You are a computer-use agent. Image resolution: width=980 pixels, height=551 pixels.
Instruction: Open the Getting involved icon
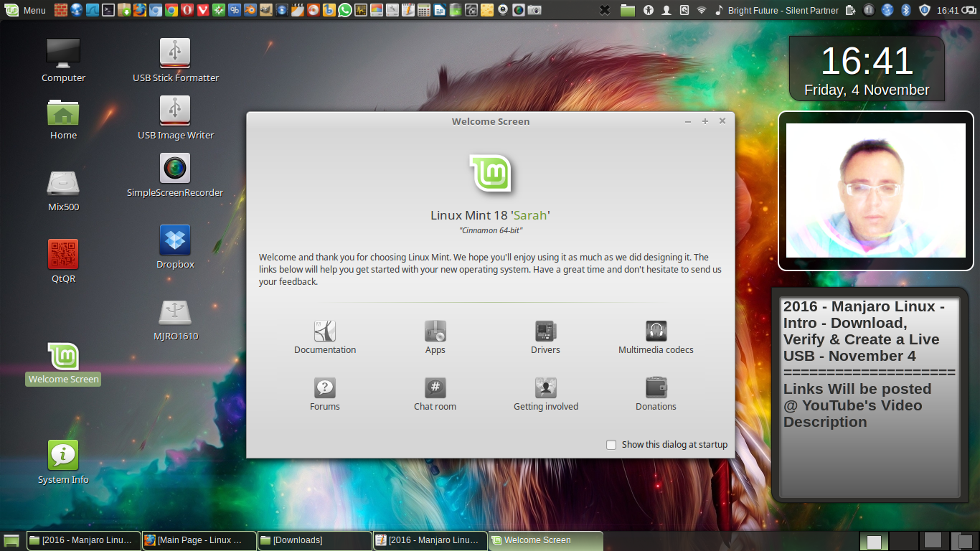tap(546, 388)
